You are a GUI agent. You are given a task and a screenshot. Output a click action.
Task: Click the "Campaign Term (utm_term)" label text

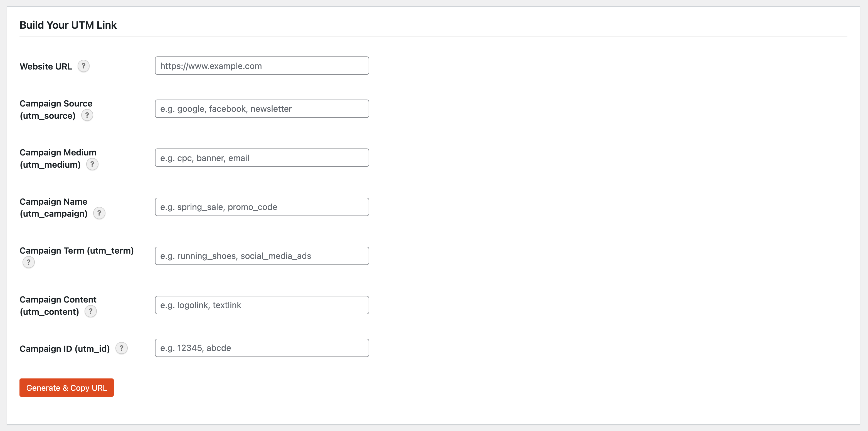[77, 251]
